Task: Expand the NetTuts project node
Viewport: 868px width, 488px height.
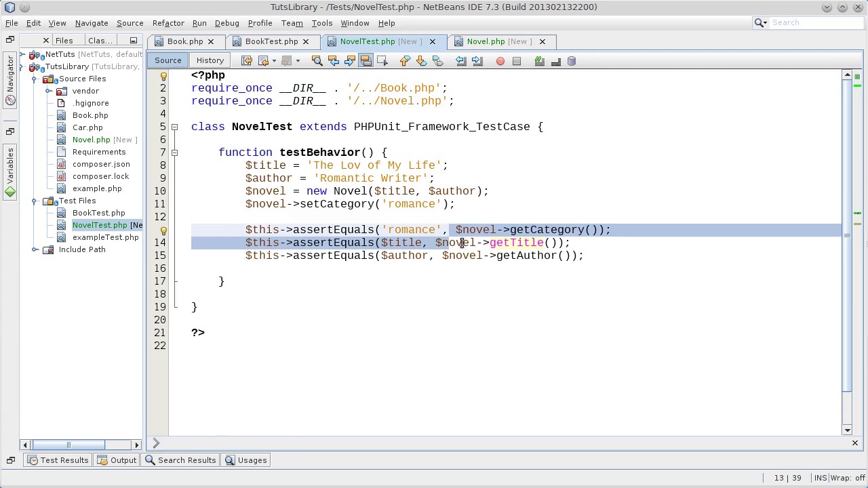Action: (22, 54)
